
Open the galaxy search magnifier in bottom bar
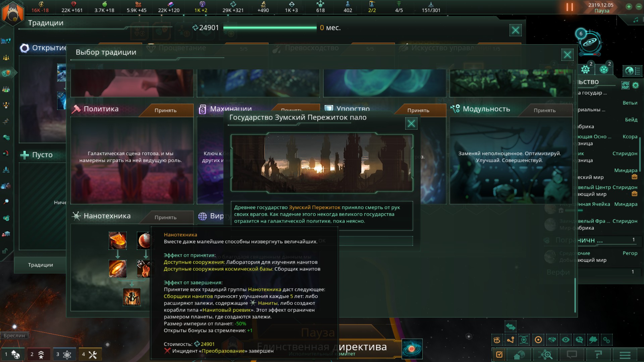(546, 354)
